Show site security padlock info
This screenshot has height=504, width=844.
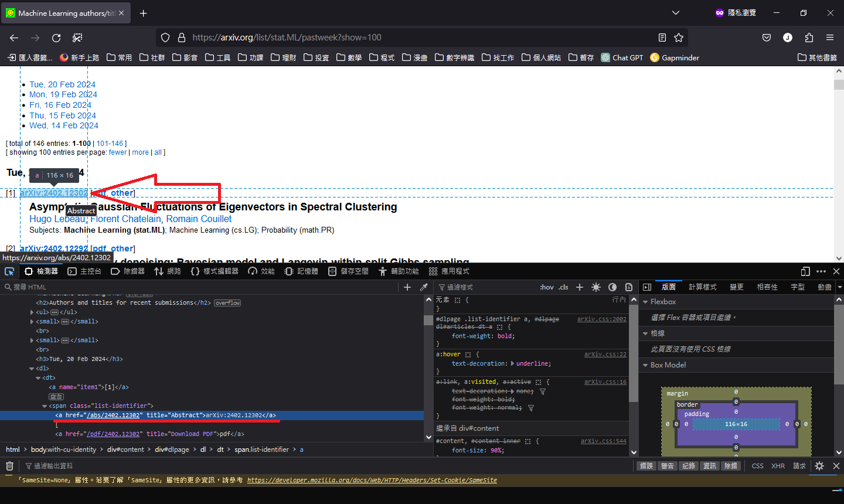coord(182,38)
